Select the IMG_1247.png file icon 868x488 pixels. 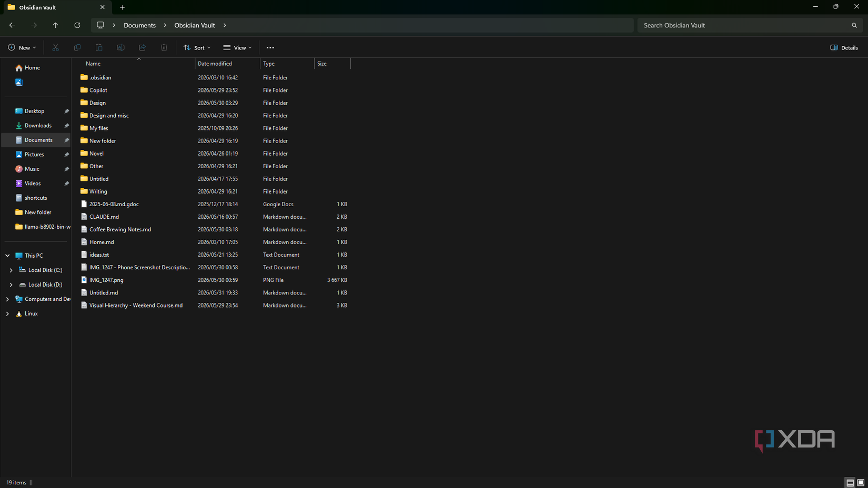point(84,280)
